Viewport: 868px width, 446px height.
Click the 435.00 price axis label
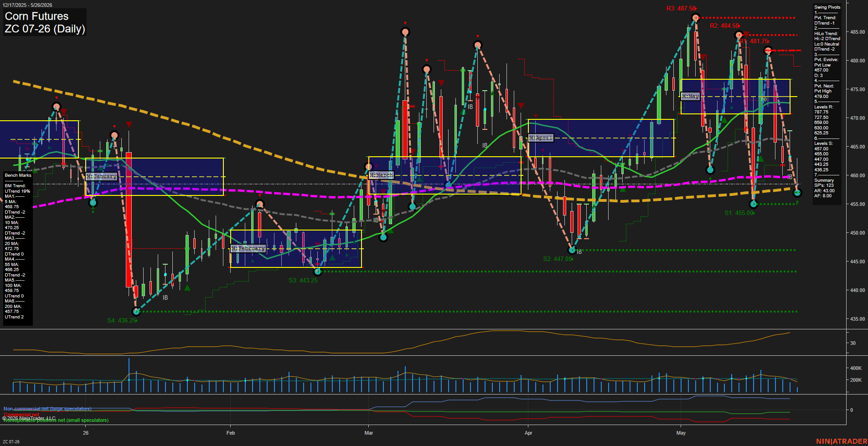coord(857,319)
